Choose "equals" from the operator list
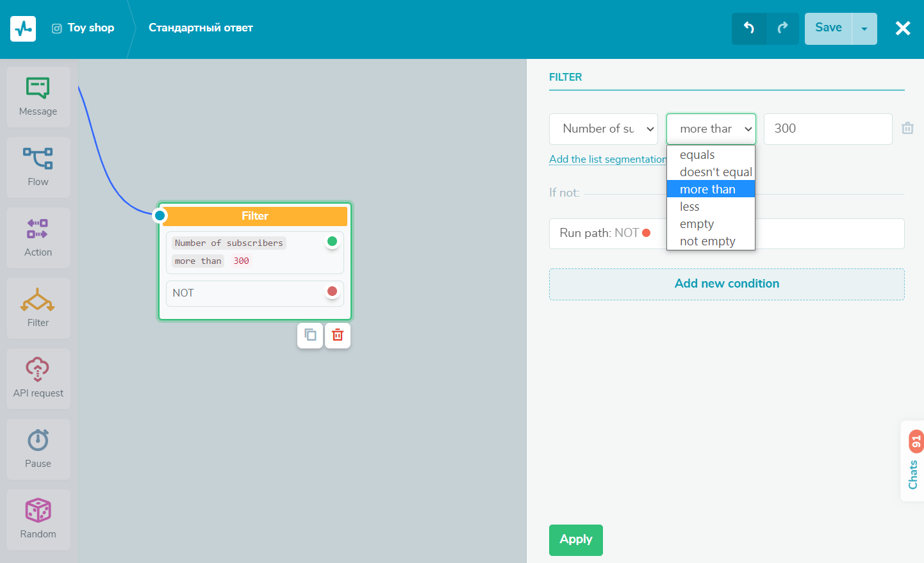Screen dimensions: 924x563 697,155
